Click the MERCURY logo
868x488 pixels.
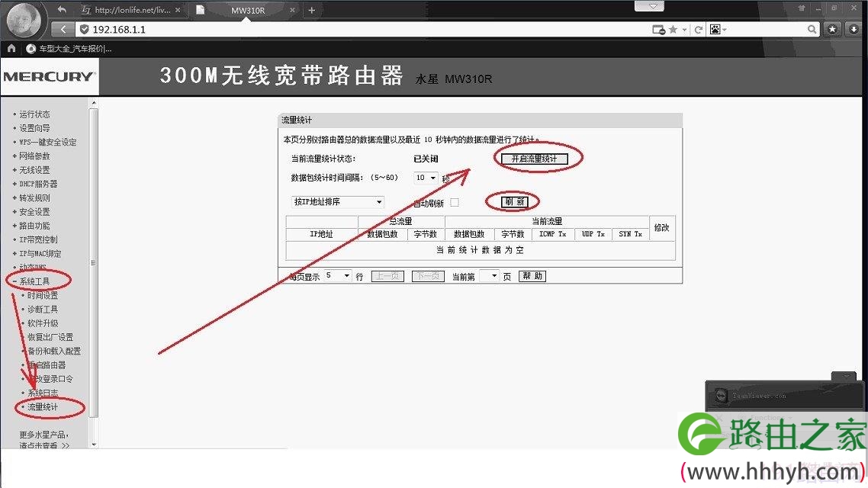[x=50, y=76]
